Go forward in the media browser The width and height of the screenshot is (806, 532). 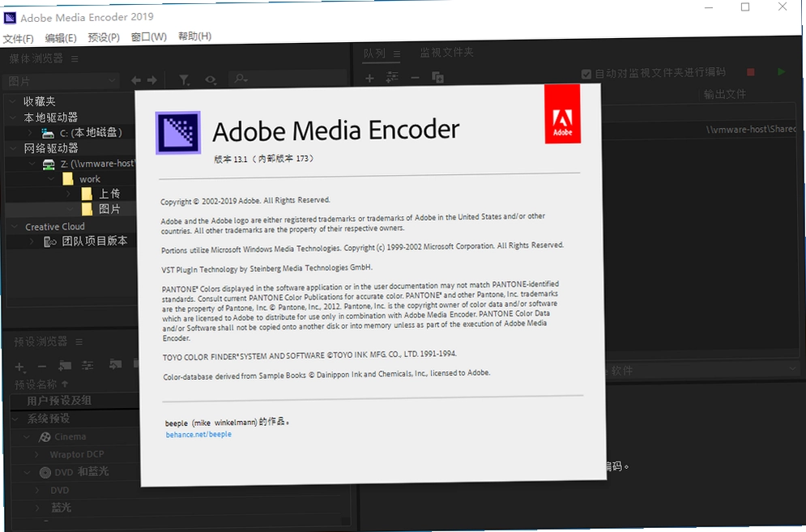click(152, 80)
